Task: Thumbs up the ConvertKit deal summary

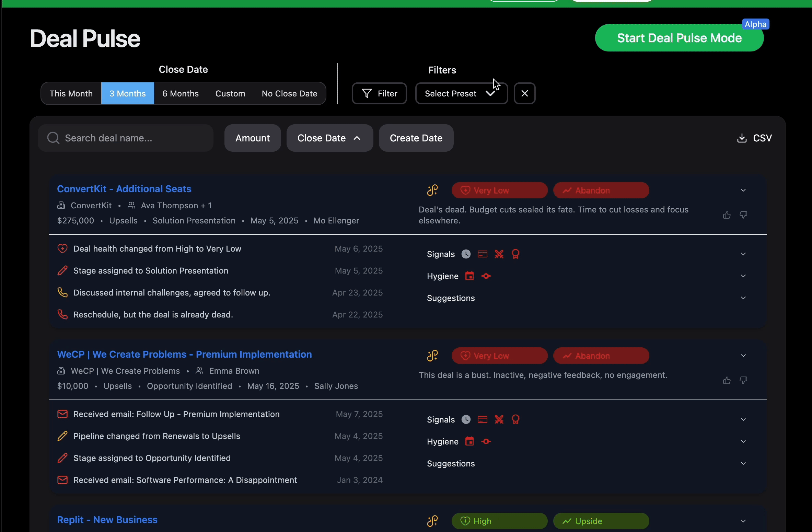Action: click(x=727, y=215)
